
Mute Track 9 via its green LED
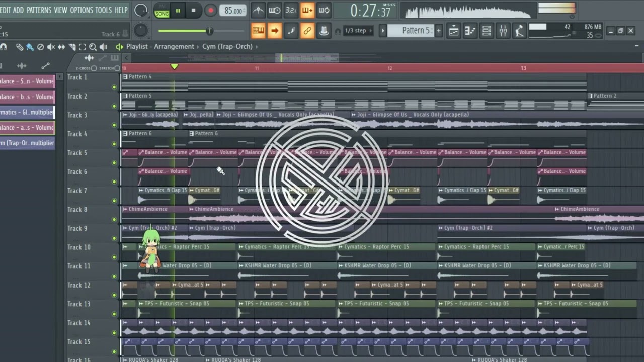tap(114, 238)
